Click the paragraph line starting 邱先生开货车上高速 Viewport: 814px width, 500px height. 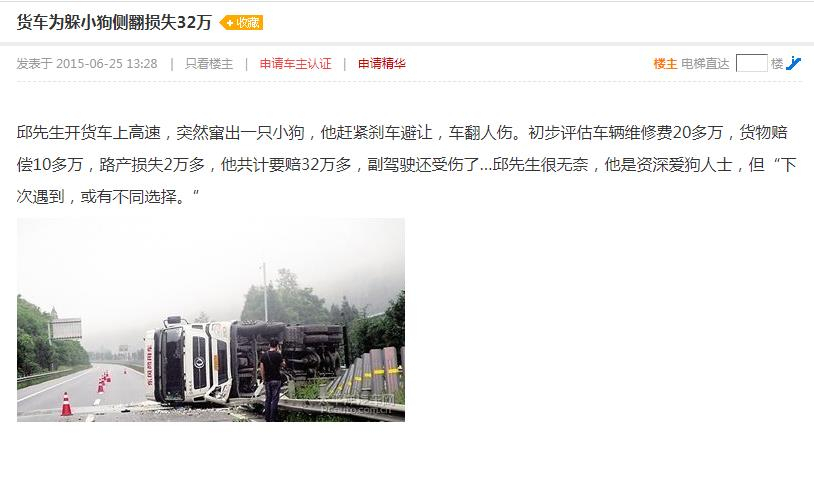point(402,133)
